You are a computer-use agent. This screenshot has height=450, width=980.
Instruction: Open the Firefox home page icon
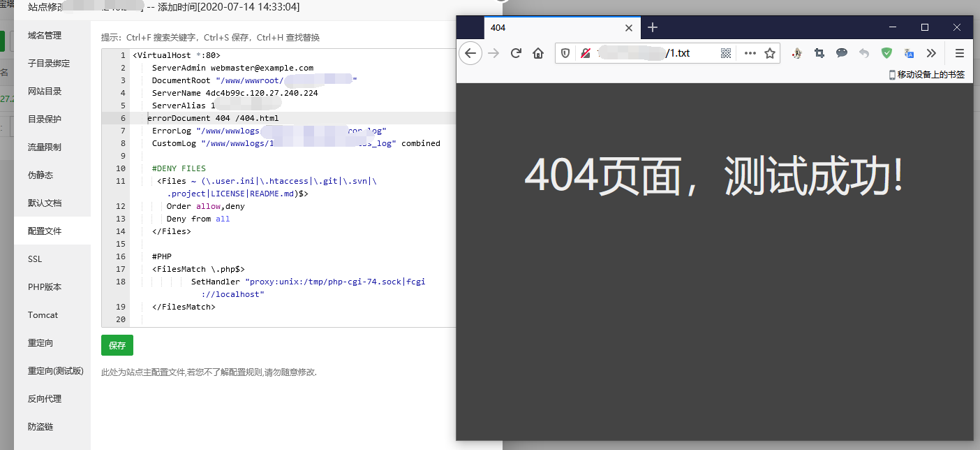point(538,53)
